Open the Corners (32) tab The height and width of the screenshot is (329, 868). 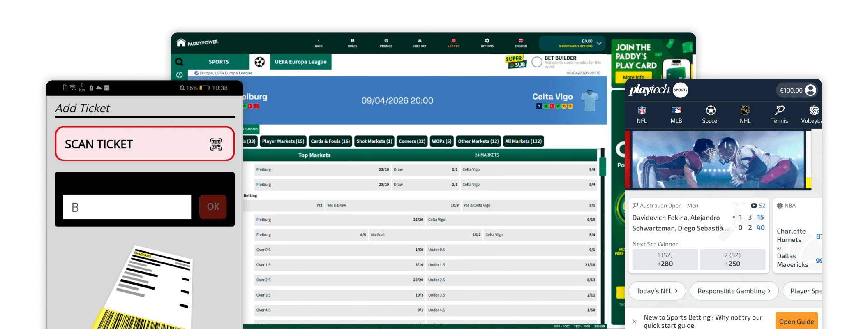tap(412, 141)
